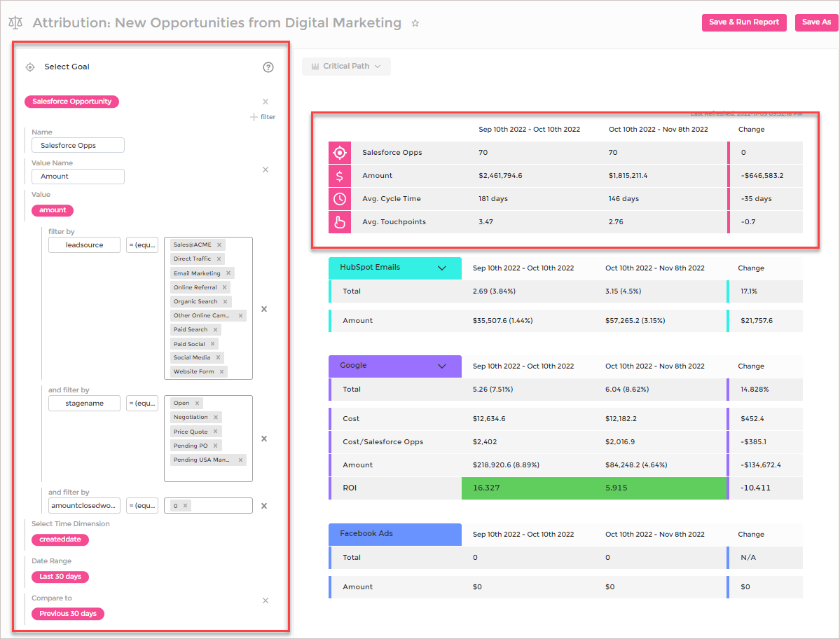840x639 pixels.
Task: Click the Avg. Touchpoints hand icon
Action: tap(340, 221)
